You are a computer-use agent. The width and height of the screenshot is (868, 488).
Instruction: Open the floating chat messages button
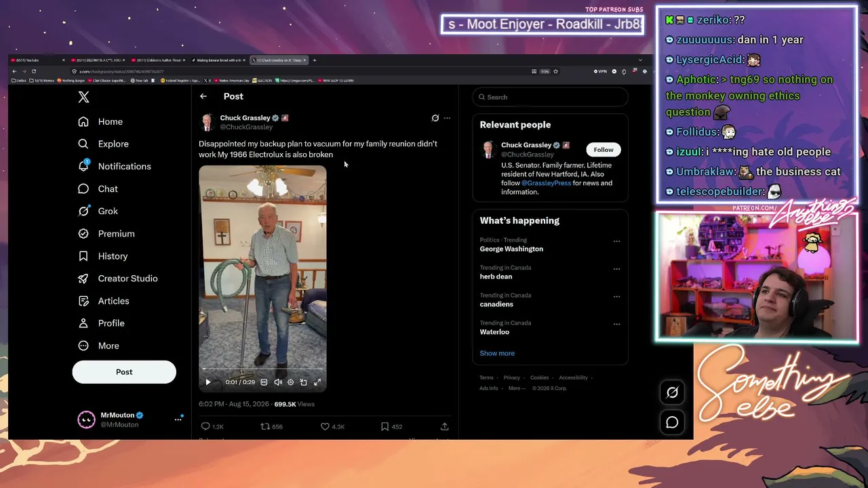pos(672,422)
